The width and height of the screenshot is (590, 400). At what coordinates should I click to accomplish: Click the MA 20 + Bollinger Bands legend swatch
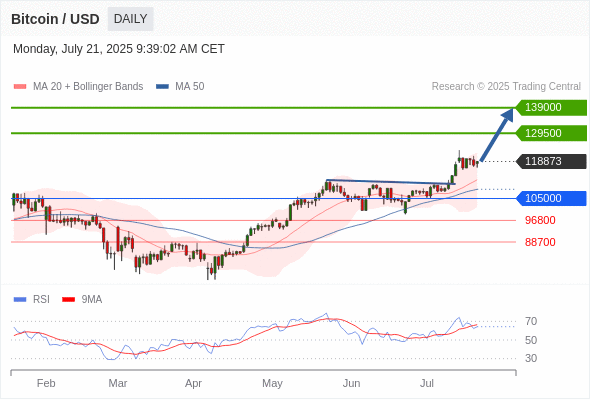coord(20,87)
